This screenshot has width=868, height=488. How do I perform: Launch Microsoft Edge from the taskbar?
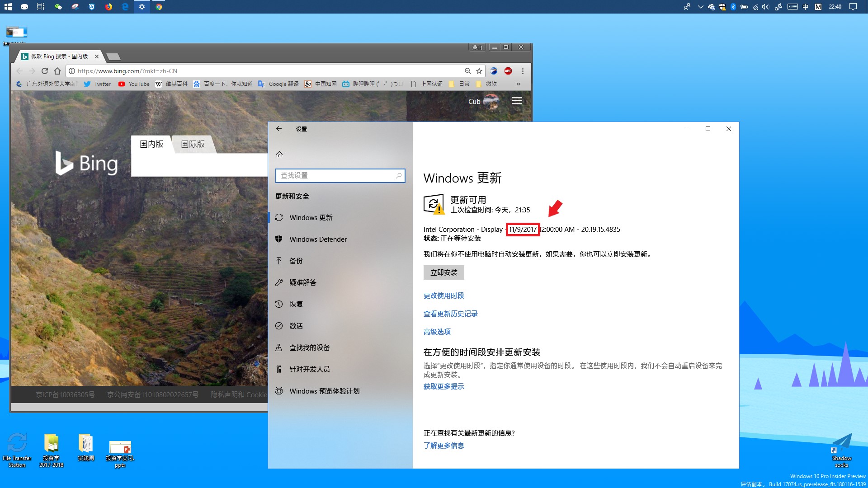pyautogui.click(x=125, y=7)
